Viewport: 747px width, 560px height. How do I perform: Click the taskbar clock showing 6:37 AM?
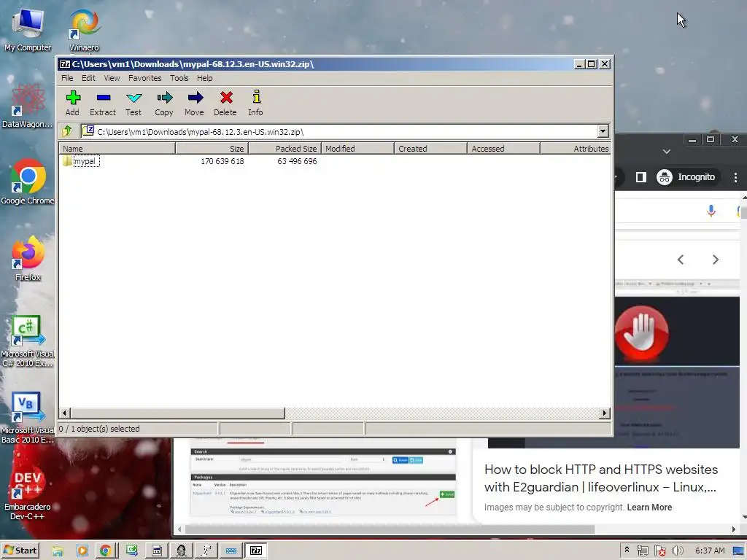tap(710, 551)
